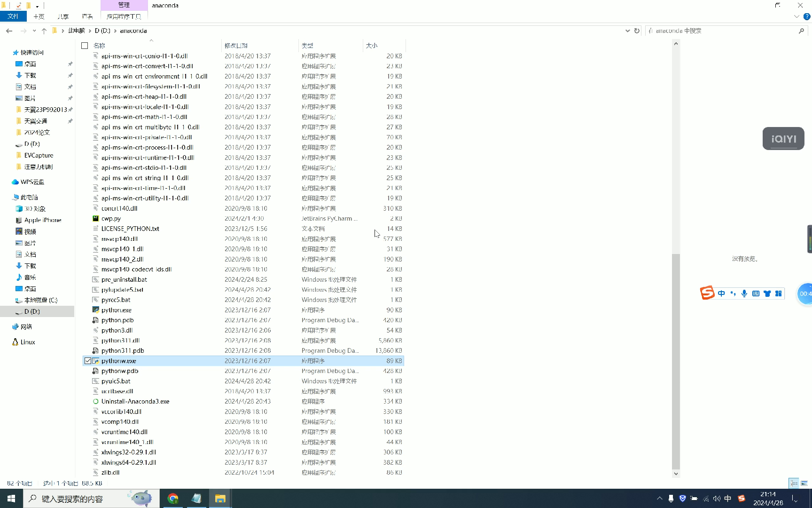Open the taskbar clock and date

click(x=768, y=499)
